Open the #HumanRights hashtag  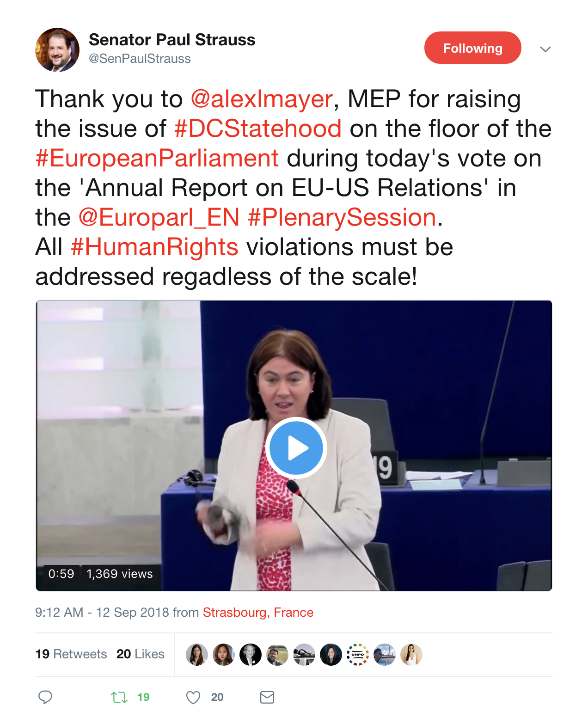coord(154,247)
